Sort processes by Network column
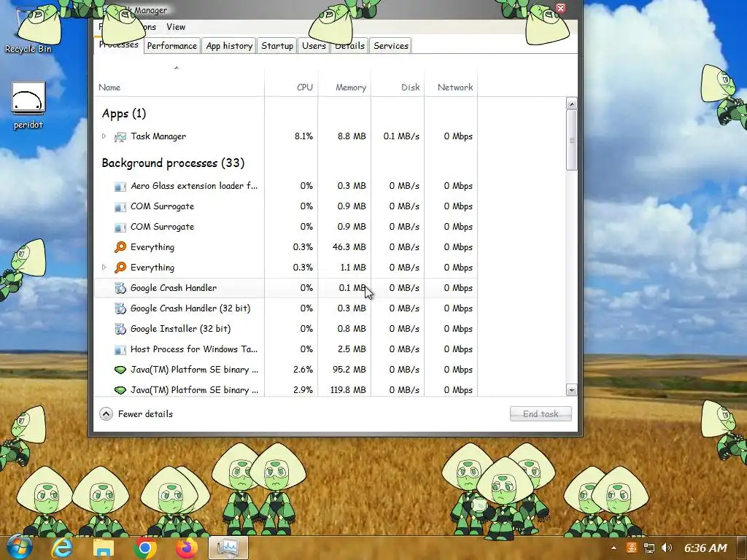Screen dimensions: 747x560 pos(451,87)
